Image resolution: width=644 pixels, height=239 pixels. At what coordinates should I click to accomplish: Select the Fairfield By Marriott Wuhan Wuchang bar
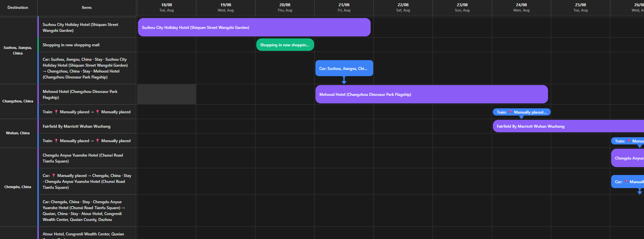[x=568, y=126]
